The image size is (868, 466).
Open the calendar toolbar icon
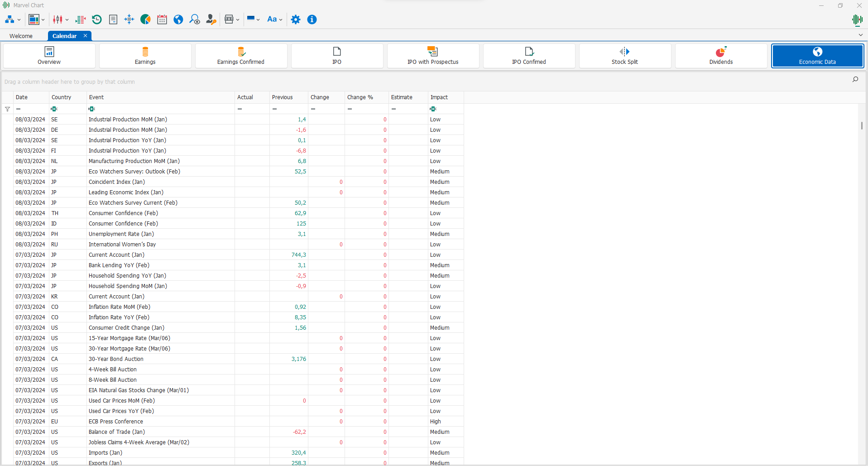pyautogui.click(x=162, y=19)
